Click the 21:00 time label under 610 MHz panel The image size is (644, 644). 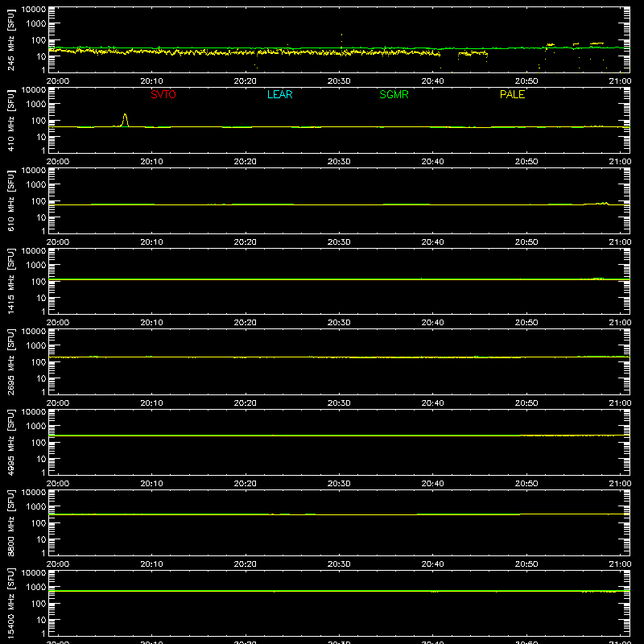coord(620,242)
